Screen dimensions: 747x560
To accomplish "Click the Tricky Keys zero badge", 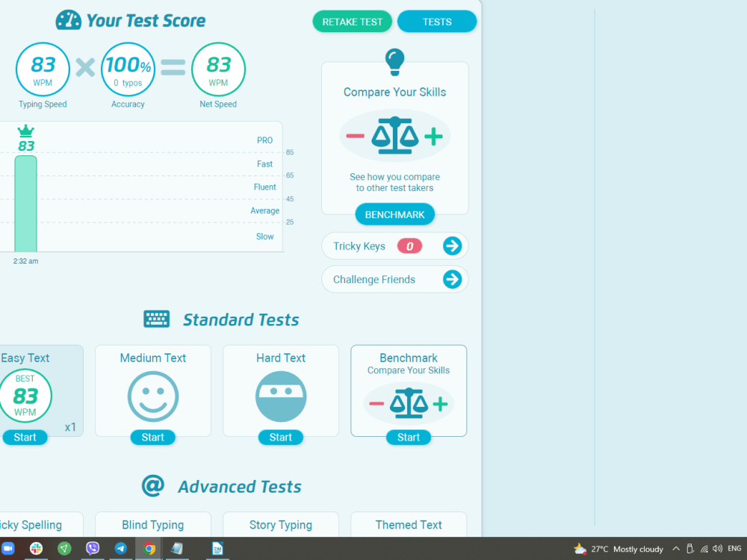I will click(409, 246).
